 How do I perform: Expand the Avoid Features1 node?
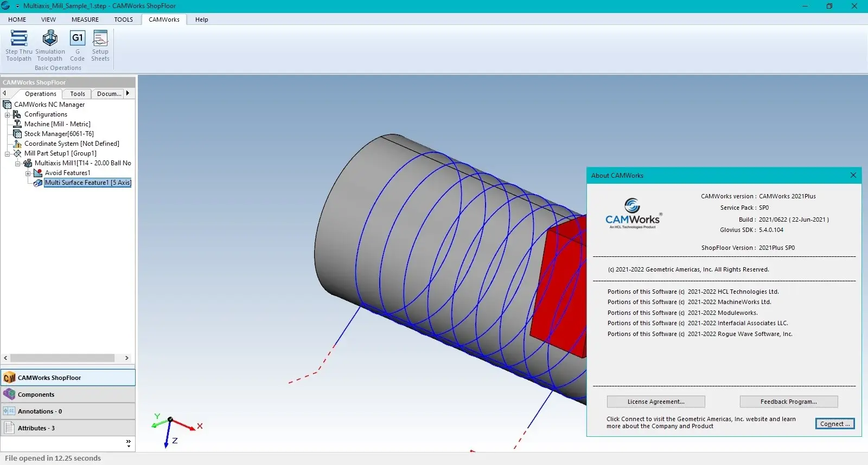(28, 173)
